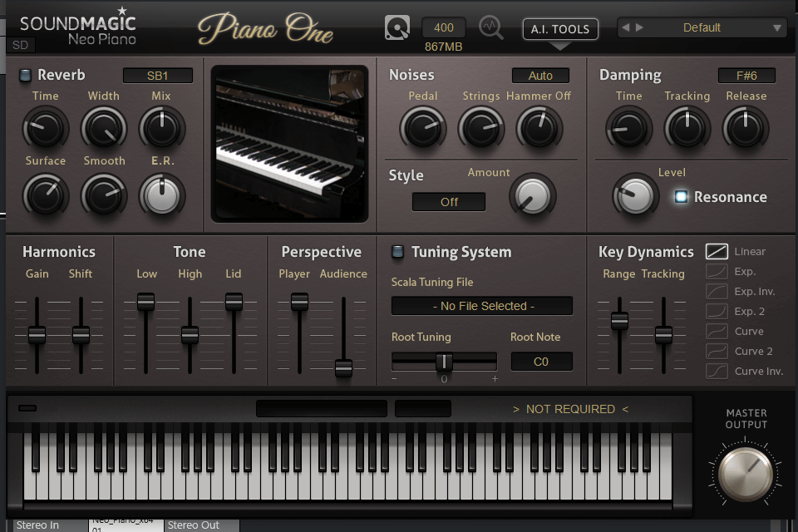Click the Perspective Player slider handle

[300, 302]
